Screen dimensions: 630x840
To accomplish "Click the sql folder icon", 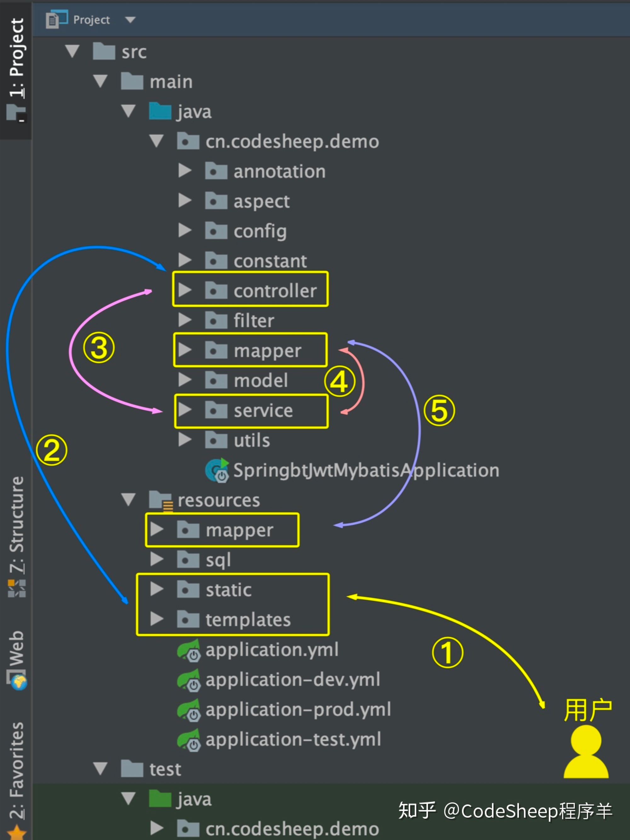I will 188,559.
